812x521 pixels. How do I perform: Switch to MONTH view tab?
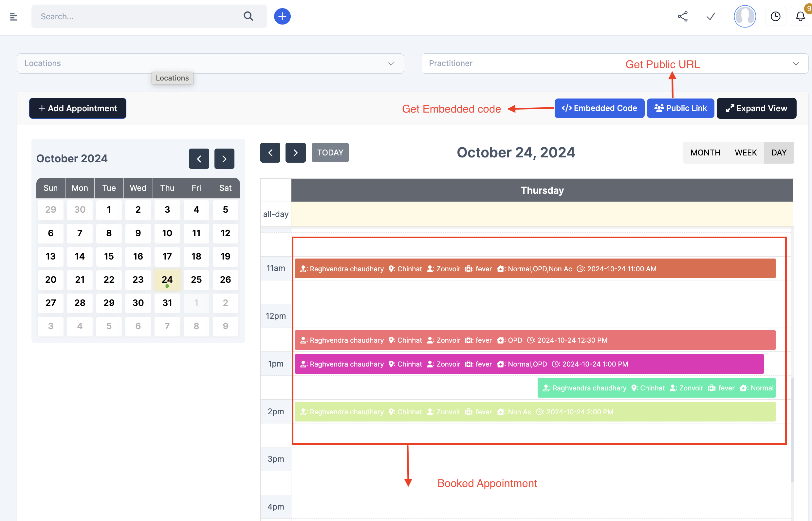pyautogui.click(x=706, y=153)
